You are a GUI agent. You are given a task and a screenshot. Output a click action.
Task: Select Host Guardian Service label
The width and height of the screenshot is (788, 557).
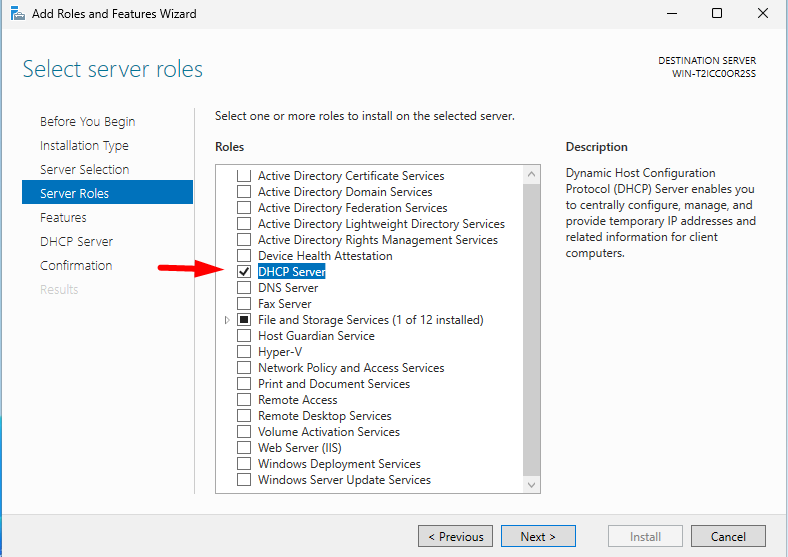[316, 336]
